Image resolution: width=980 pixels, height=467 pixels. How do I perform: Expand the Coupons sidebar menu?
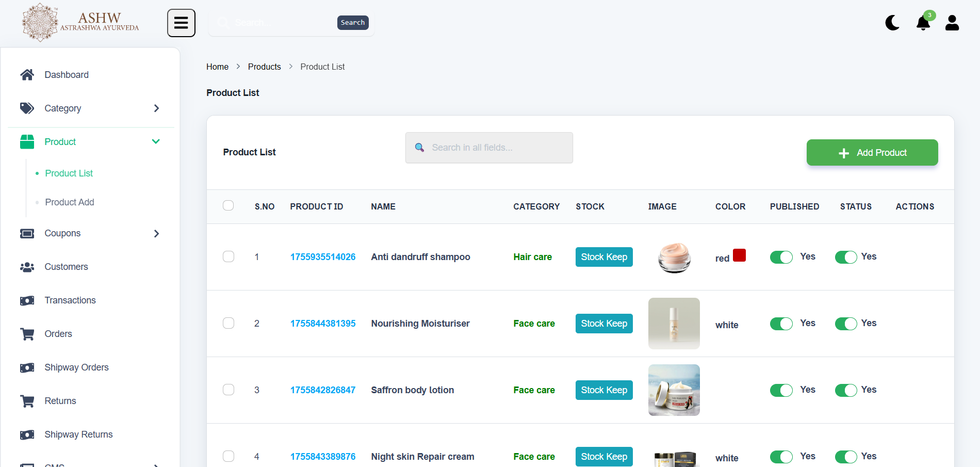point(156,233)
